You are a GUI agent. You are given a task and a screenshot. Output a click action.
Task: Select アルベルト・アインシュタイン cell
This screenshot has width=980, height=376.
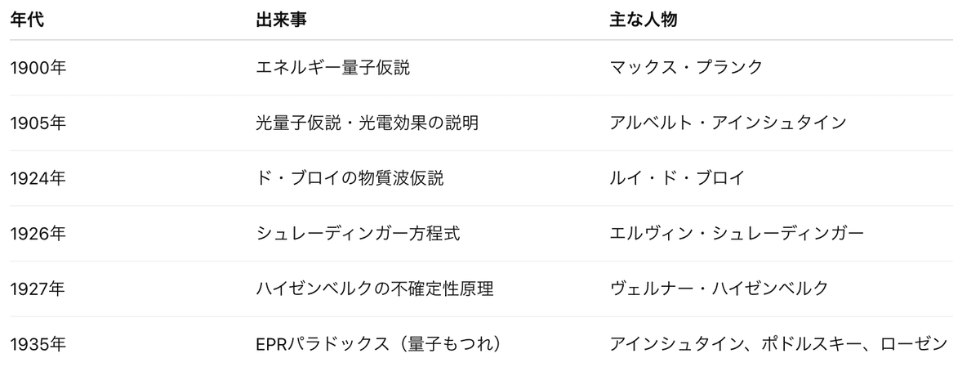click(728, 123)
